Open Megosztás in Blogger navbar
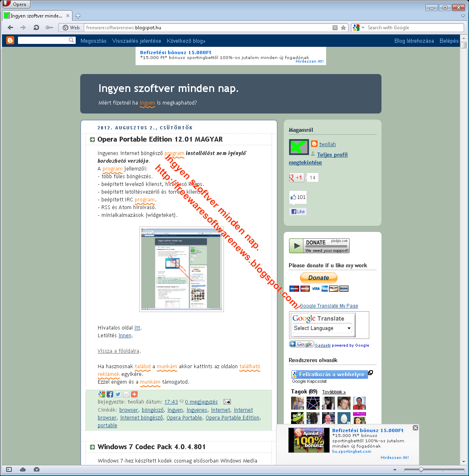Screen dimensions: 469x476 click(94, 41)
